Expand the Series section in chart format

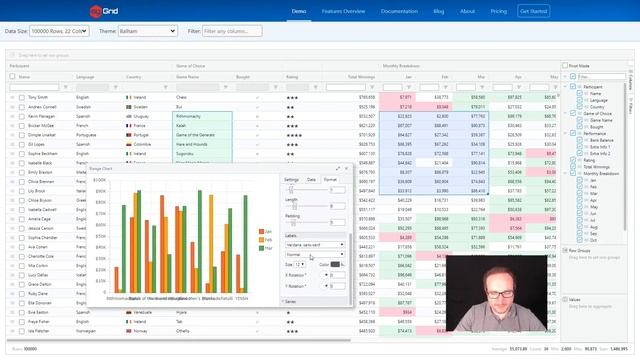pyautogui.click(x=314, y=302)
